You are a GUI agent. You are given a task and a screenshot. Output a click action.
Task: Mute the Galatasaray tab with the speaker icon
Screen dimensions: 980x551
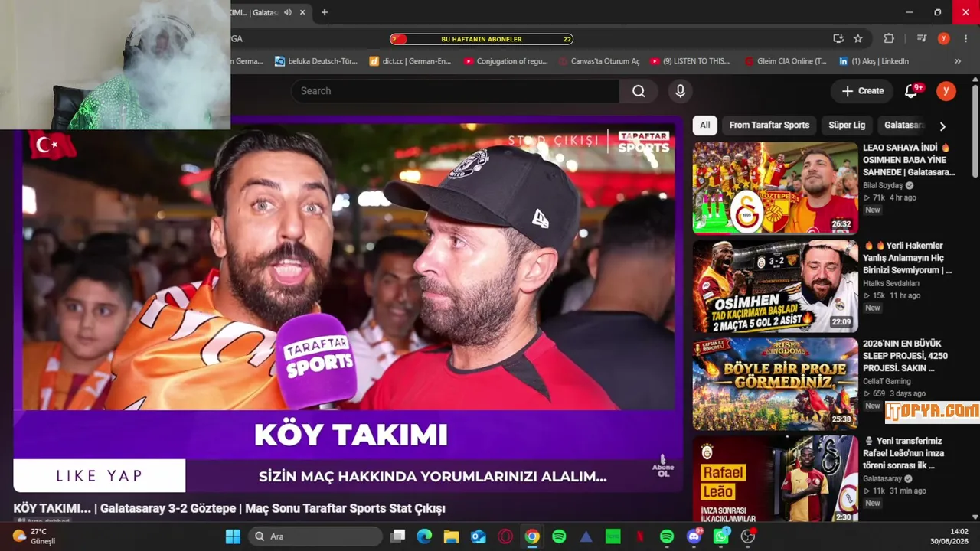pos(288,12)
